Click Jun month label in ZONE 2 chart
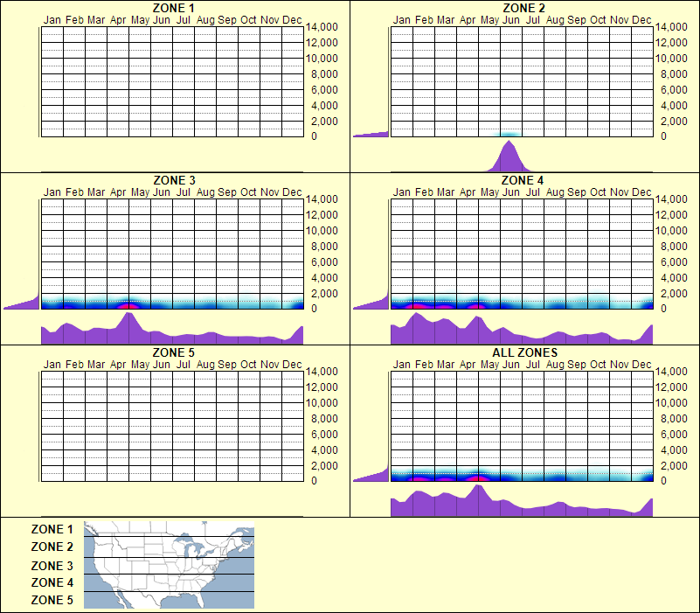 click(510, 20)
